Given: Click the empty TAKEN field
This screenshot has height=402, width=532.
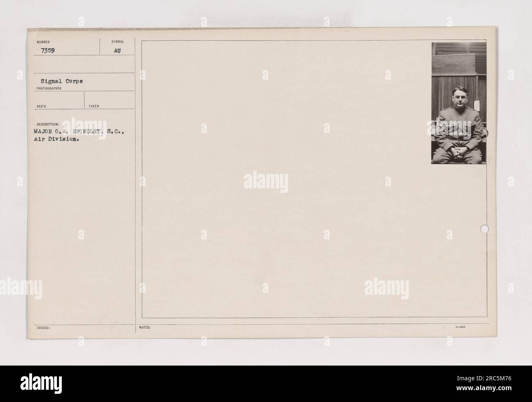Looking at the screenshot, I should pos(110,100).
